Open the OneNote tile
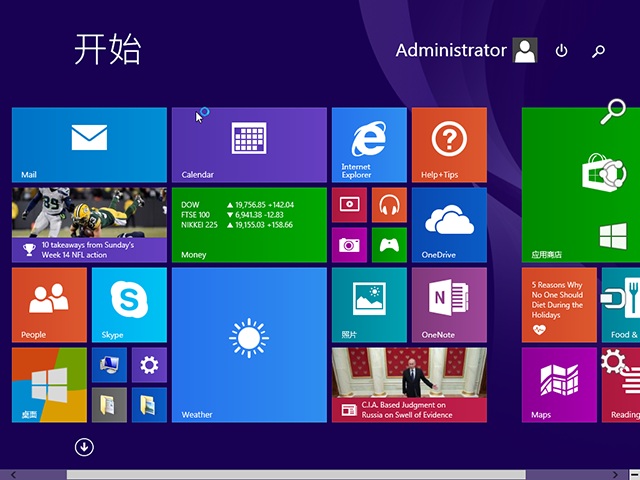This screenshot has width=640, height=480. [x=449, y=305]
